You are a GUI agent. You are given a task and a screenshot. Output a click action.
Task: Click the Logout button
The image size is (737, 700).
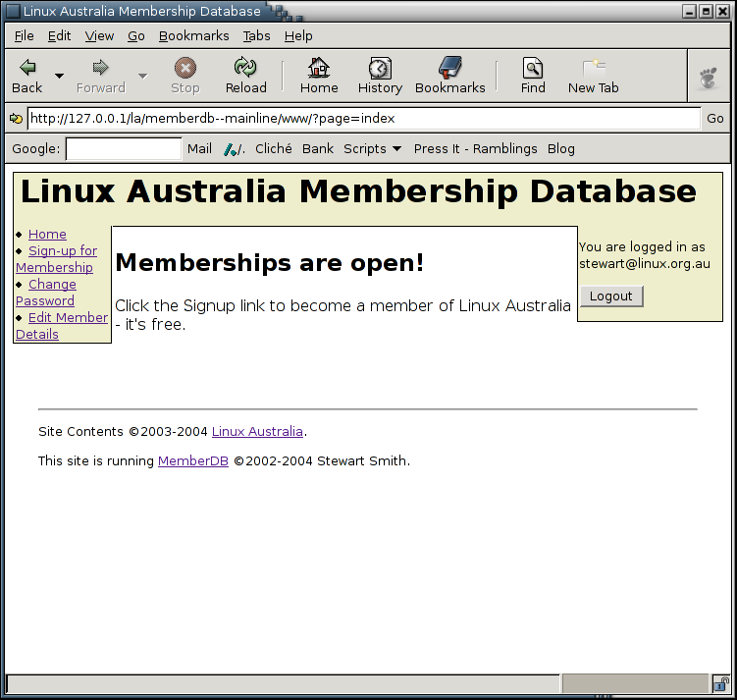[611, 296]
